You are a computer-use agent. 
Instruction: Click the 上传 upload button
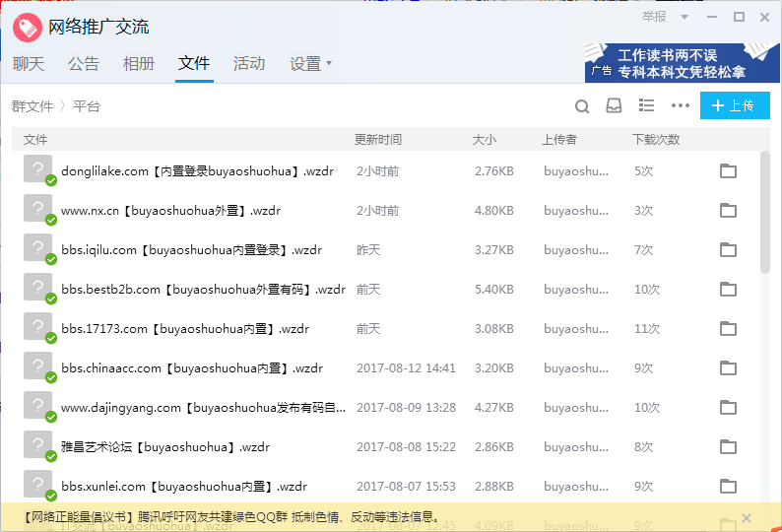735,105
